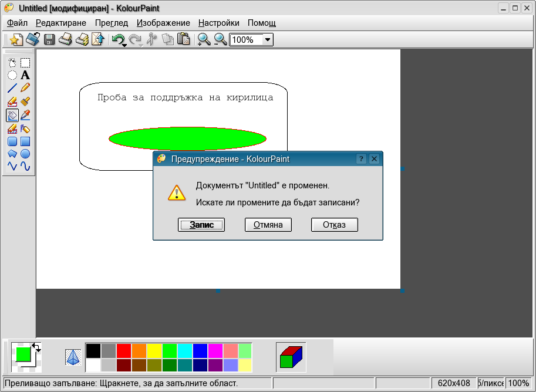Image resolution: width=536 pixels, height=392 pixels.
Task: Select the transparent color pyramid swatch
Action: [x=73, y=357]
